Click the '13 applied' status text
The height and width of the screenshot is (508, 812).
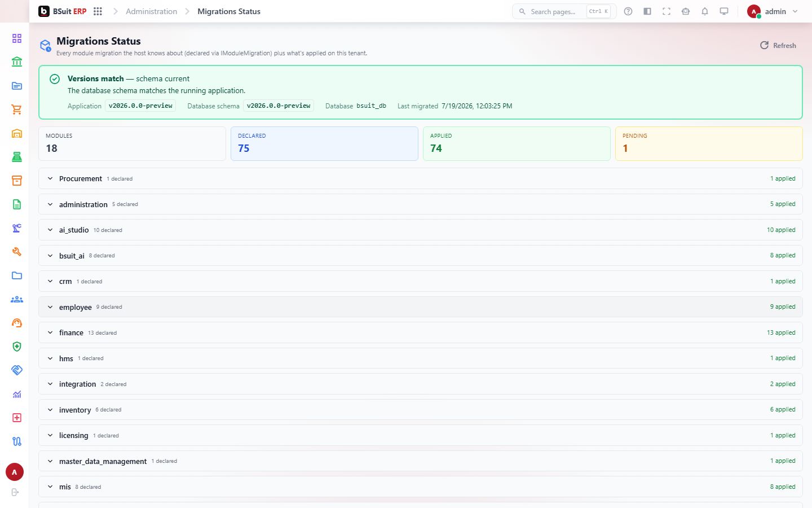click(x=781, y=332)
